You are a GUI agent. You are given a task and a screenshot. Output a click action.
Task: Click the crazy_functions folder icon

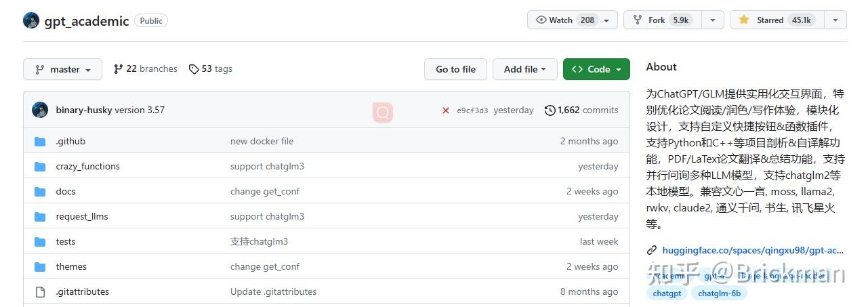pos(41,167)
